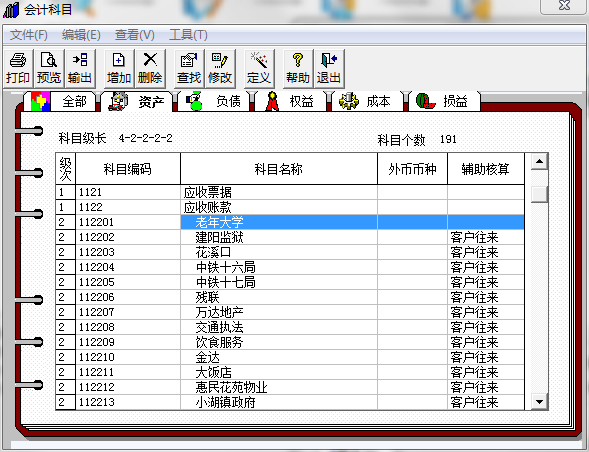This screenshot has height=452, width=589.
Task: Select the 万达地产 row in the table
Action: [x=290, y=312]
